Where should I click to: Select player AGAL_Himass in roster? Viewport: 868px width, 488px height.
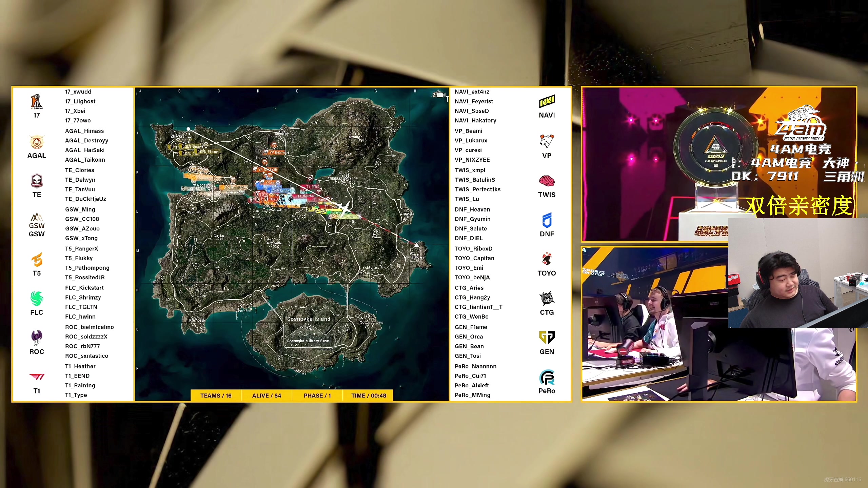tap(84, 131)
